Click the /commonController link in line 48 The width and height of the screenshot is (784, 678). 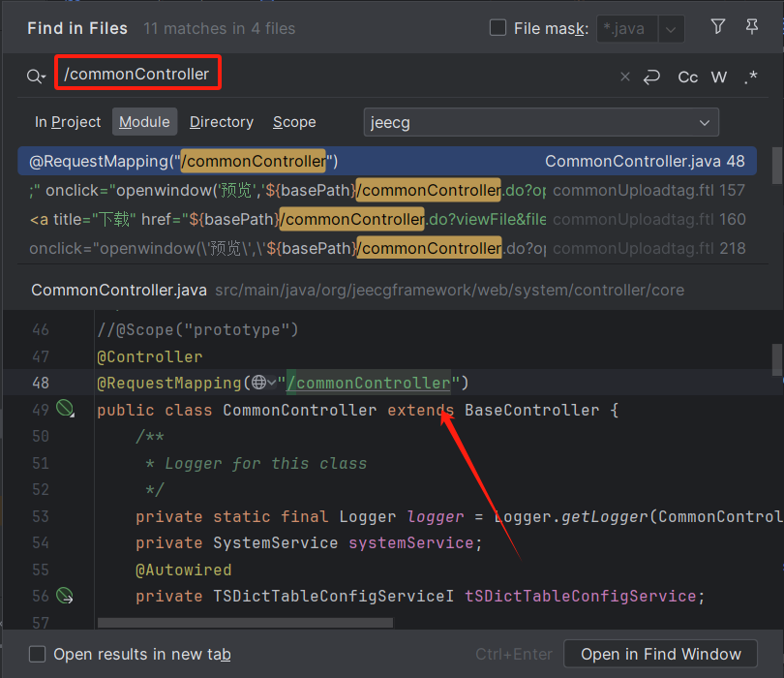[369, 384]
